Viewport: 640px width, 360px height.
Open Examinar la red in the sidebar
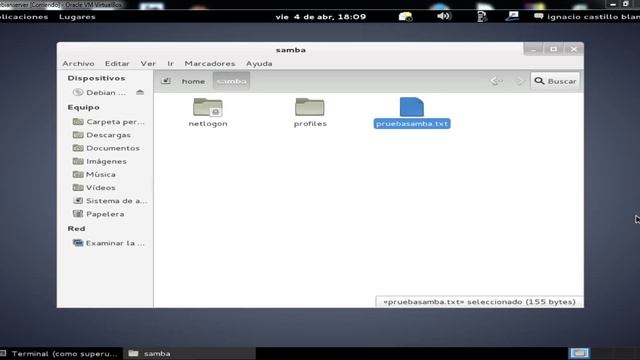(x=109, y=243)
